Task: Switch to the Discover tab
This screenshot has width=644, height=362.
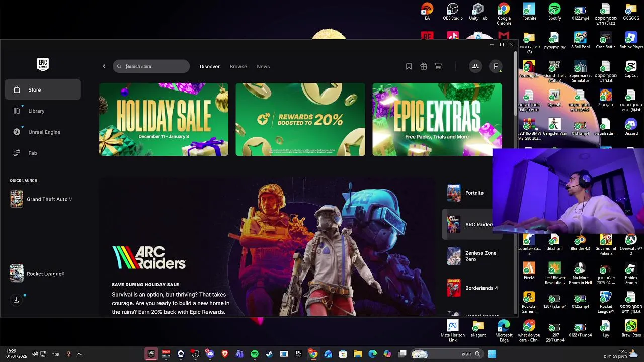Action: [210, 66]
